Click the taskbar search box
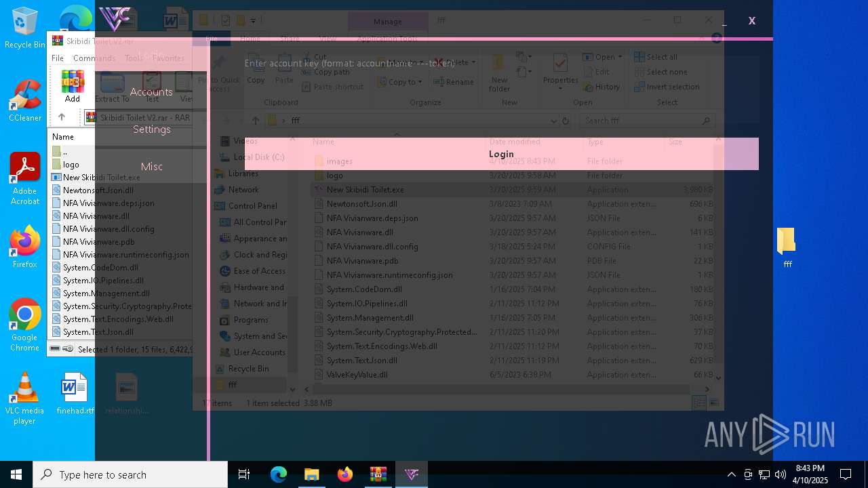868x488 pixels. (x=130, y=474)
